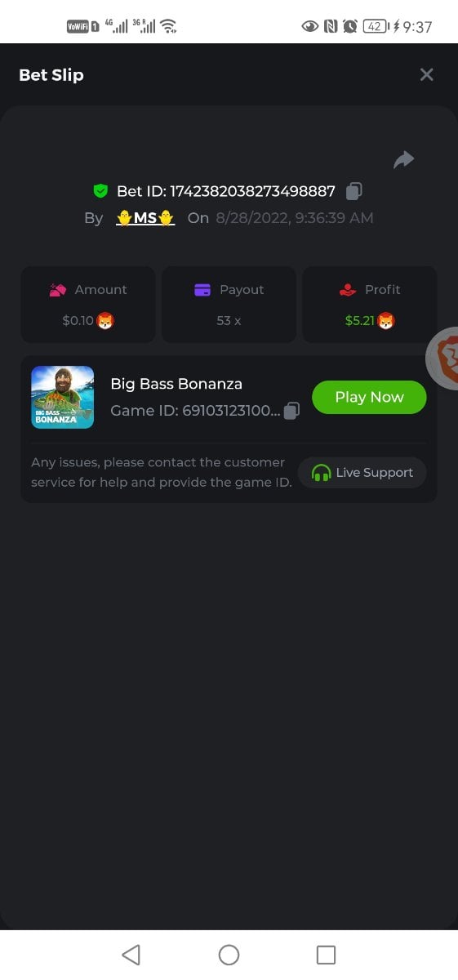Tap the purple Payout card icon
Screen dimensions: 458x980
202,290
